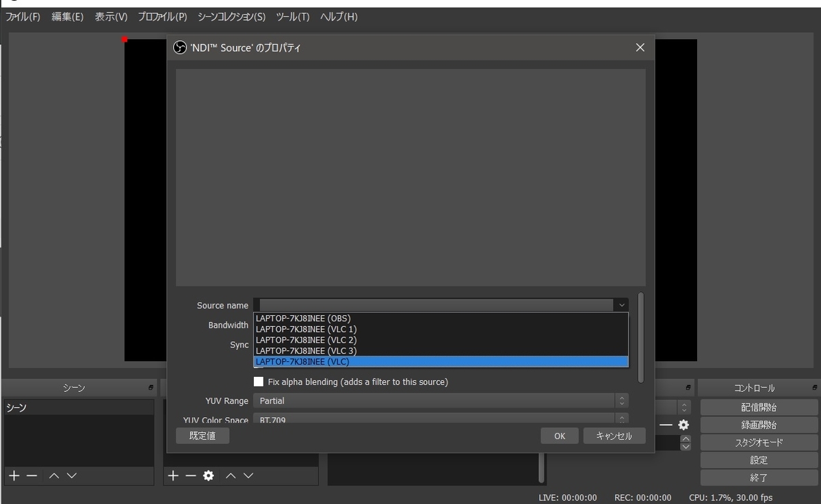Open source properties gear icon

pos(209,475)
